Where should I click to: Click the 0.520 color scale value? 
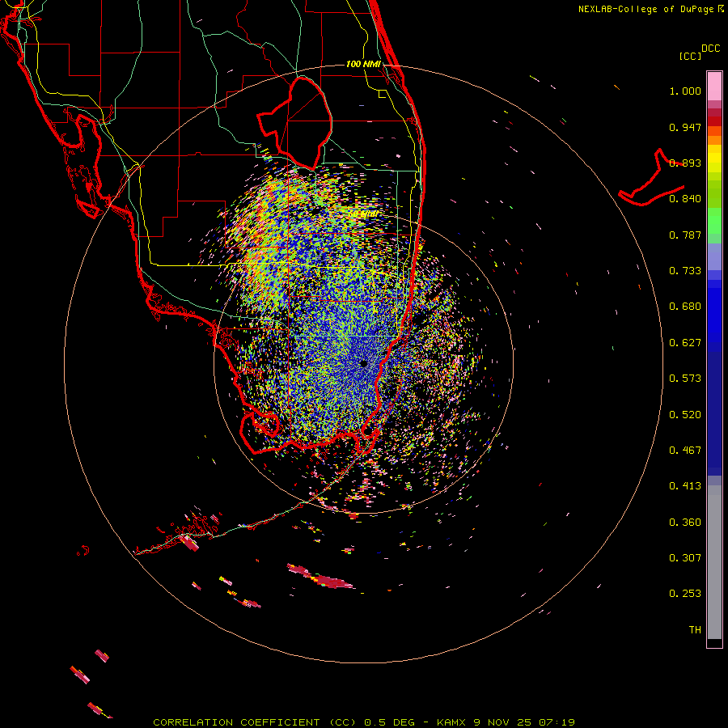(685, 415)
